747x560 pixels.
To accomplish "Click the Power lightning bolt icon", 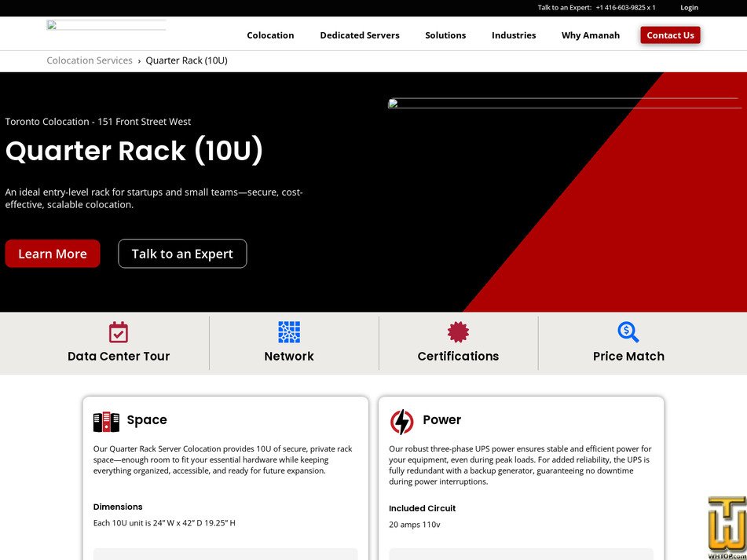I will coord(402,422).
